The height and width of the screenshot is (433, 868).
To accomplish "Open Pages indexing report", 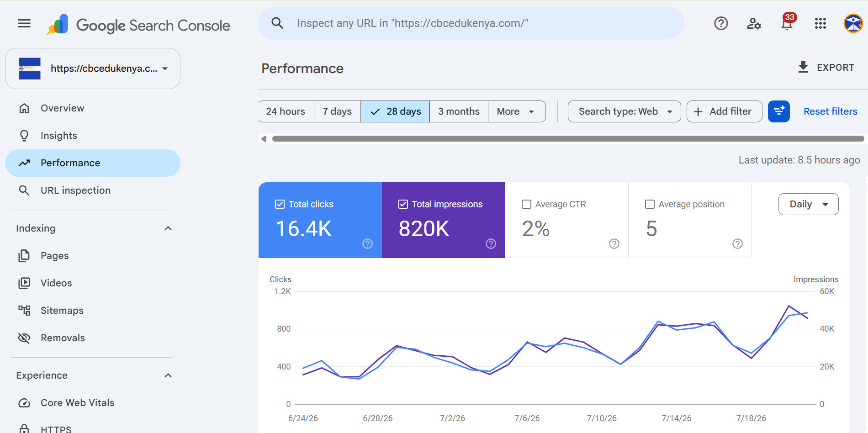I will click(93, 256).
